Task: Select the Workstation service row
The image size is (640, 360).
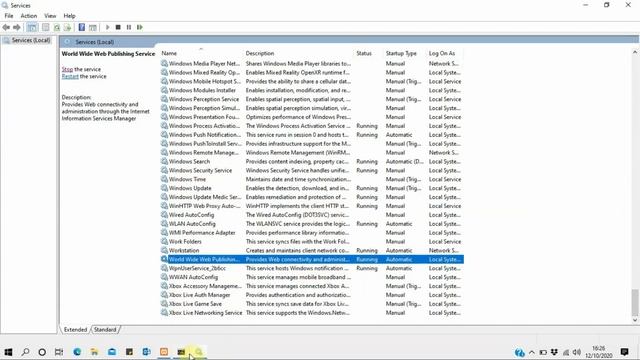Action: (312, 251)
